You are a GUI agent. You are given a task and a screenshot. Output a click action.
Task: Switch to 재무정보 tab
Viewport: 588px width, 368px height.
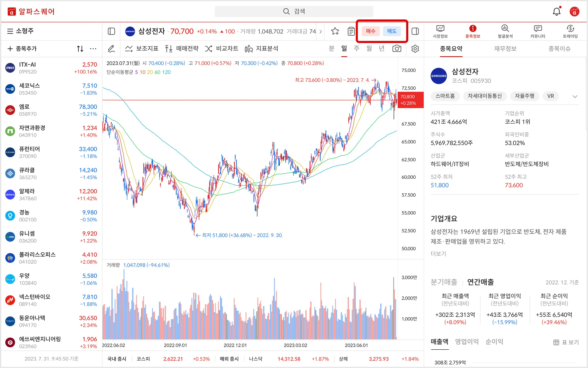(x=505, y=48)
